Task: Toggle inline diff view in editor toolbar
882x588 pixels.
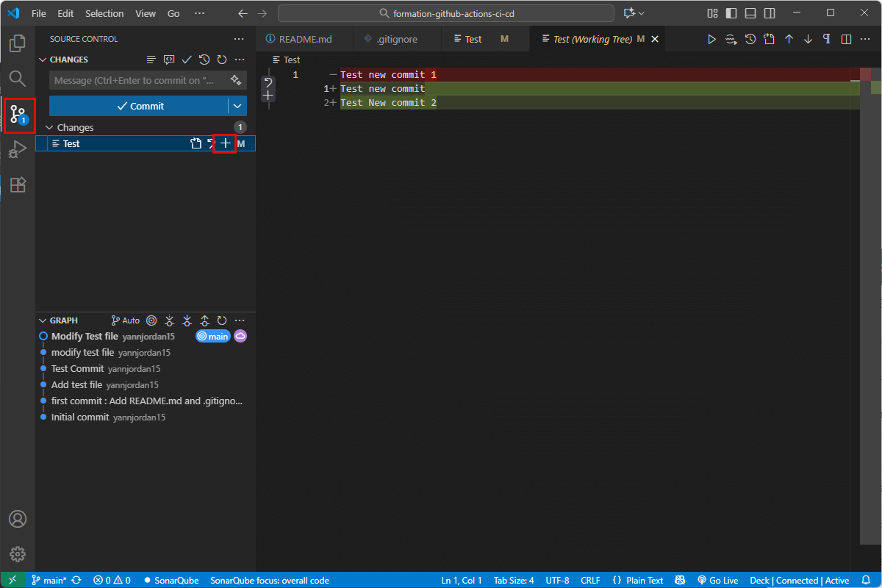Action: (845, 39)
